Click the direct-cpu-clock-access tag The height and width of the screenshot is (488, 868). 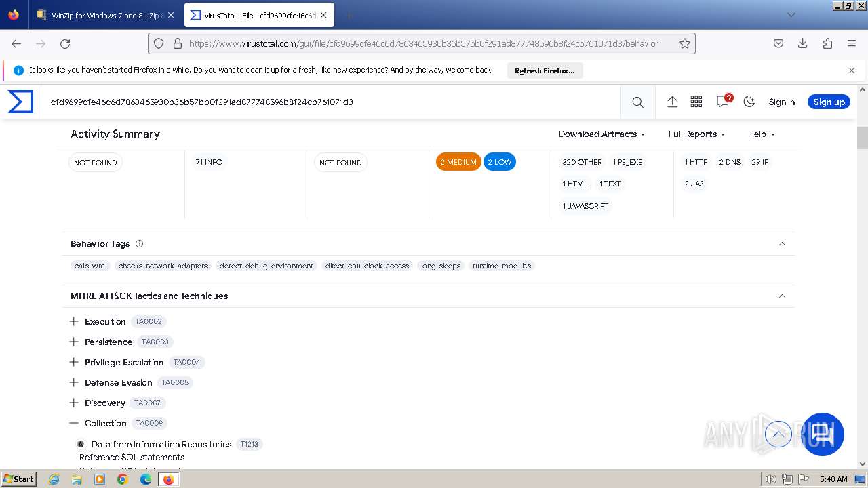click(x=367, y=266)
